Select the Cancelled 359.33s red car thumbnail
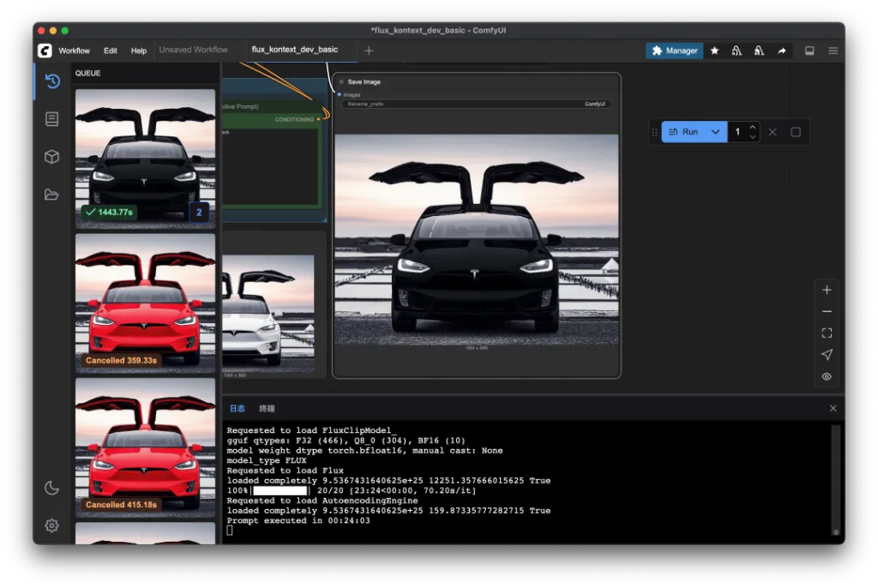The image size is (878, 588). (146, 303)
